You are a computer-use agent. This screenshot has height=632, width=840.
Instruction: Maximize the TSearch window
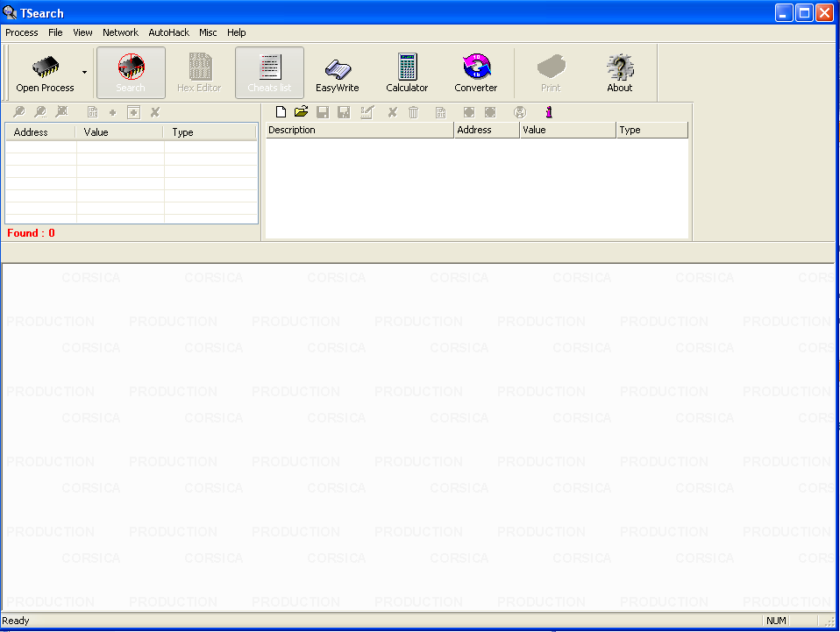click(804, 13)
